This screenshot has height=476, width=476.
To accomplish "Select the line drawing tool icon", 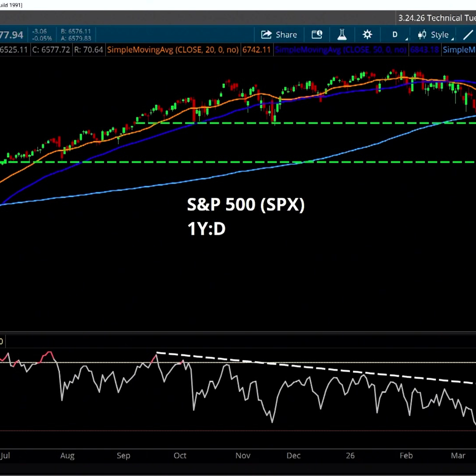I will point(468,35).
